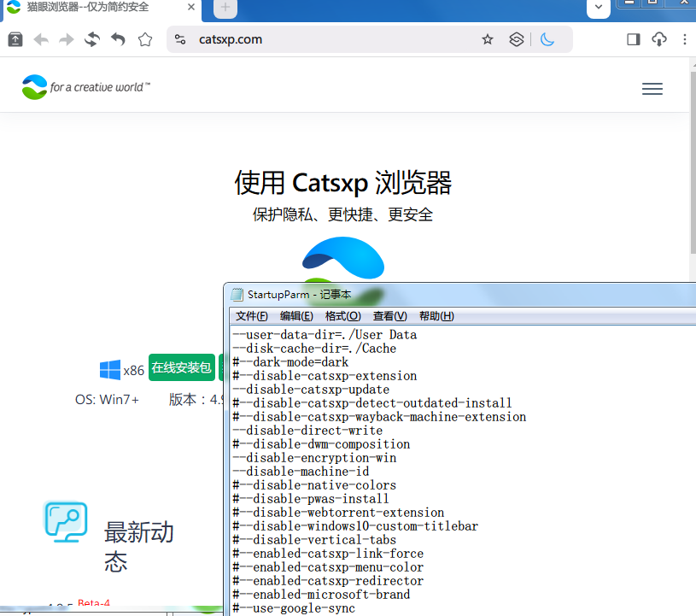This screenshot has height=616, width=696.
Task: Click the page vertical scrollbar thumb
Action: pos(693,162)
